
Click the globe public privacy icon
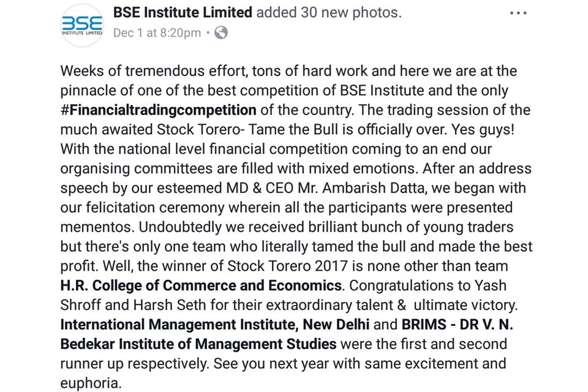221,33
